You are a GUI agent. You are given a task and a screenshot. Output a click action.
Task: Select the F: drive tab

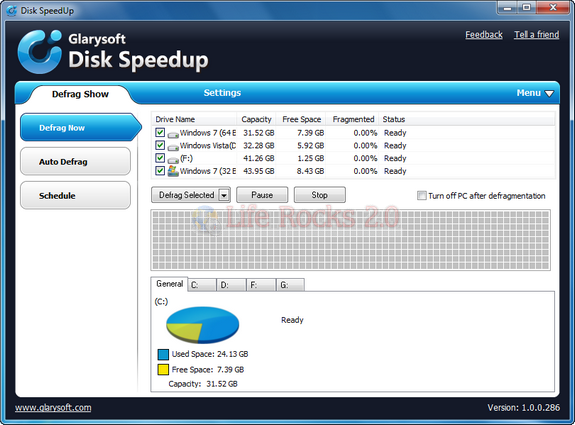pyautogui.click(x=261, y=285)
